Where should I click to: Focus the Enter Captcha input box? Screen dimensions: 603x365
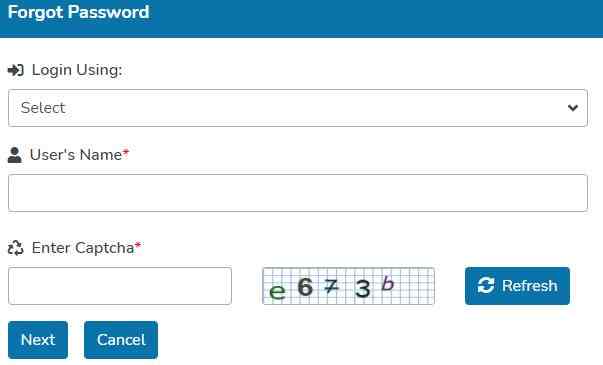(x=120, y=286)
